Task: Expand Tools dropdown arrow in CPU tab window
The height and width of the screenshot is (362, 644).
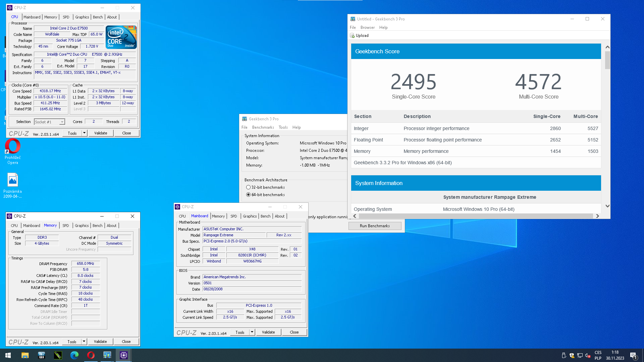Action: [84, 133]
